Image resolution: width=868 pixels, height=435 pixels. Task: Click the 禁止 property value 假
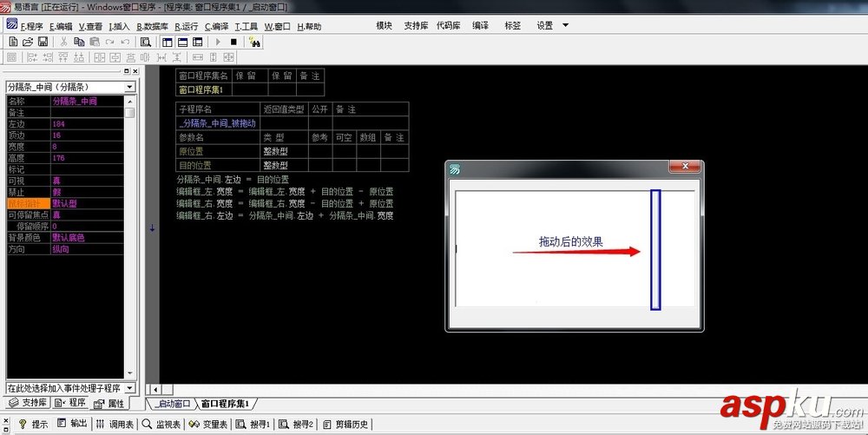(x=87, y=192)
